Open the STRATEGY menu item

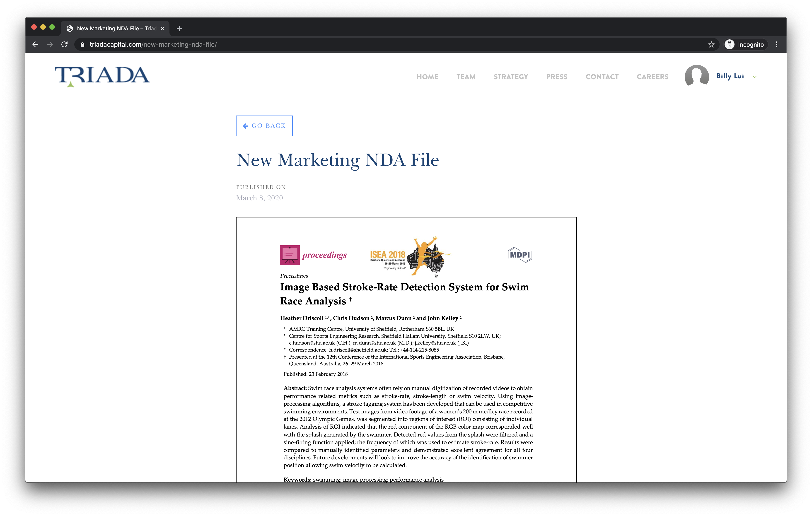click(x=511, y=77)
